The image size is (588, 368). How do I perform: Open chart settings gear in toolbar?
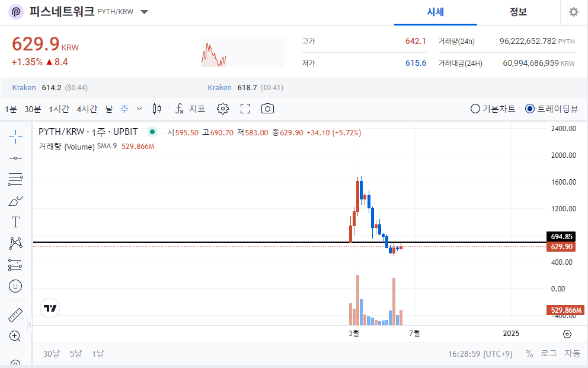(x=223, y=109)
